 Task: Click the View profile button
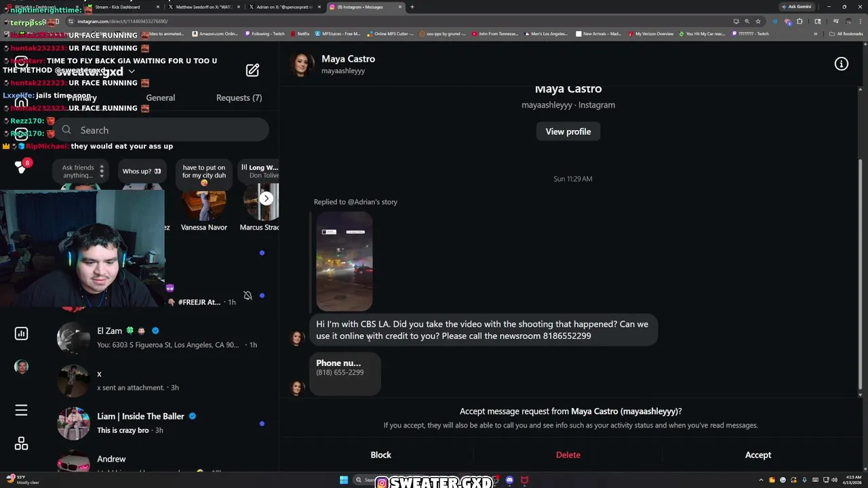pos(568,131)
